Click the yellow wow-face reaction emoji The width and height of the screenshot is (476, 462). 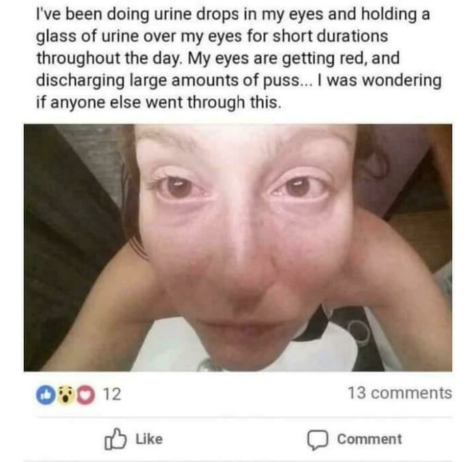click(x=66, y=395)
